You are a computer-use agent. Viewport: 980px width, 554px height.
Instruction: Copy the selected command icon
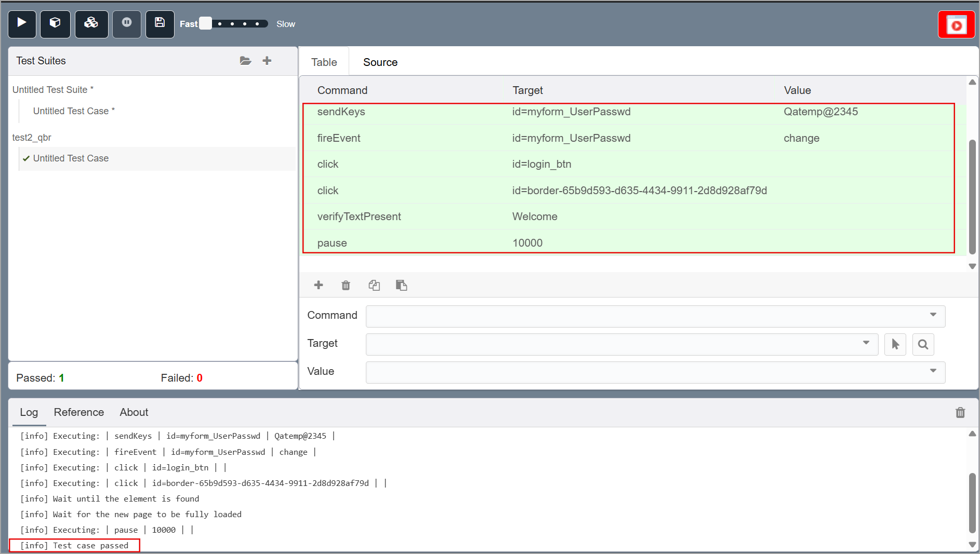click(374, 285)
